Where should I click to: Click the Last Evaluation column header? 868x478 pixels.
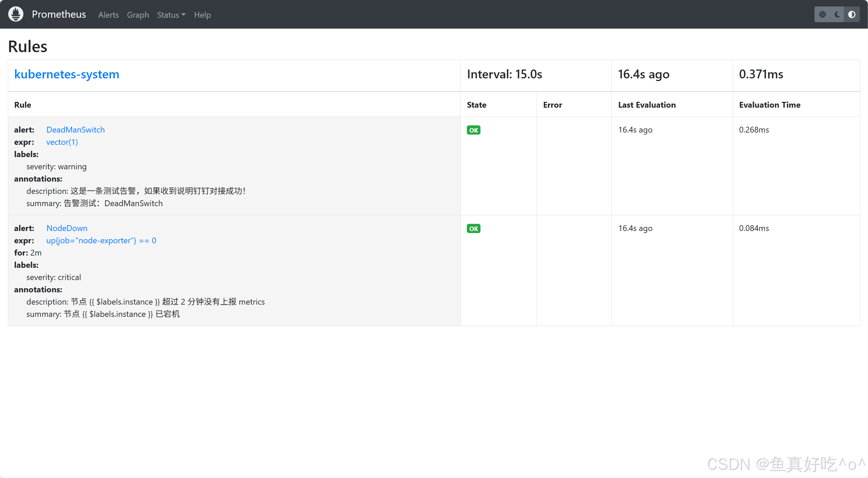[647, 105]
